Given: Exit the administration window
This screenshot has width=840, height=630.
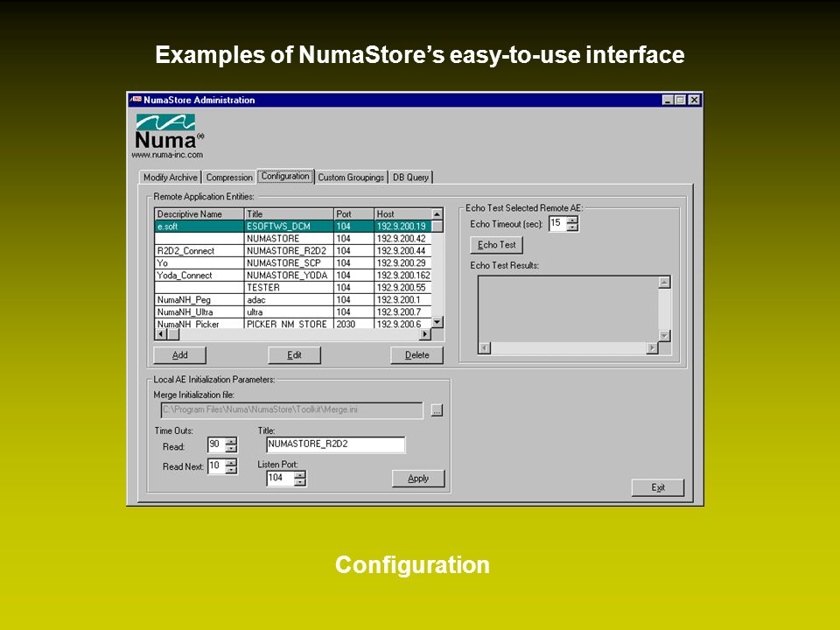Looking at the screenshot, I should click(658, 487).
